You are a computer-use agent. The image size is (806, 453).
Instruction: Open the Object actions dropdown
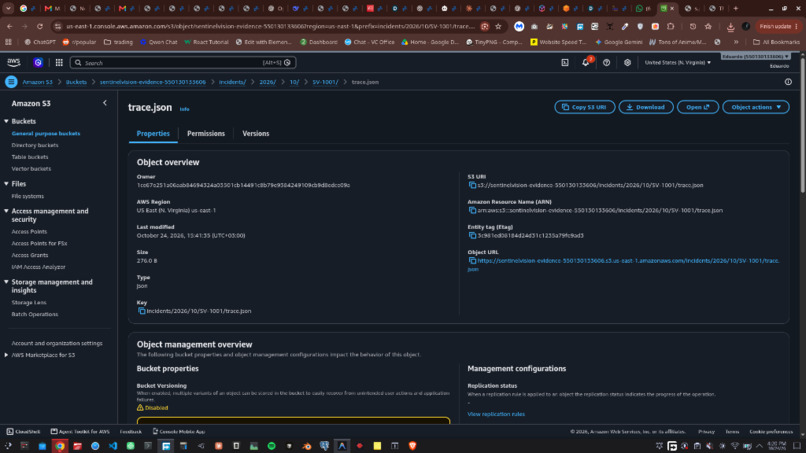(756, 107)
